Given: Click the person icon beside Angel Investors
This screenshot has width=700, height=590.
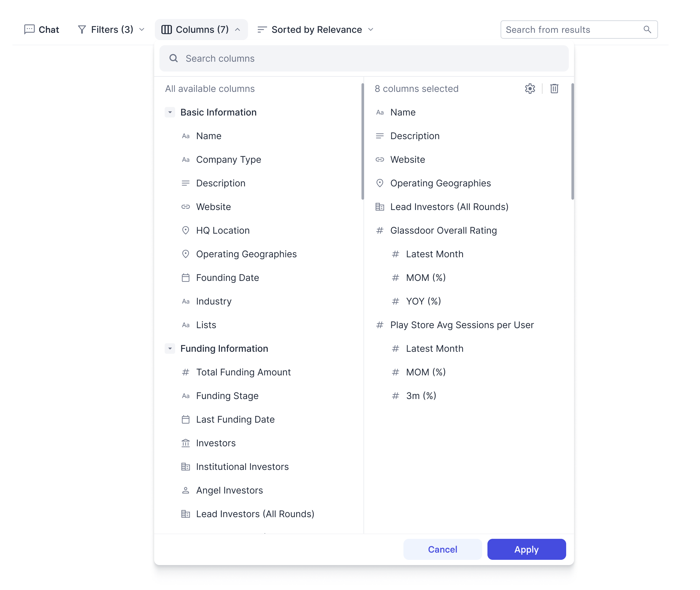Looking at the screenshot, I should click(x=186, y=490).
